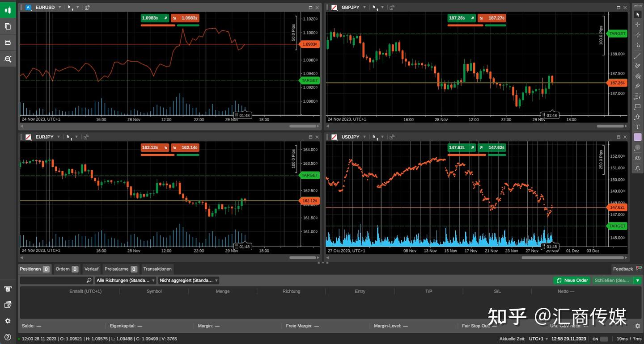Viewport: 644px width, 344px height.
Task: Select the Fibonacci retracement tool
Action: [x=638, y=96]
